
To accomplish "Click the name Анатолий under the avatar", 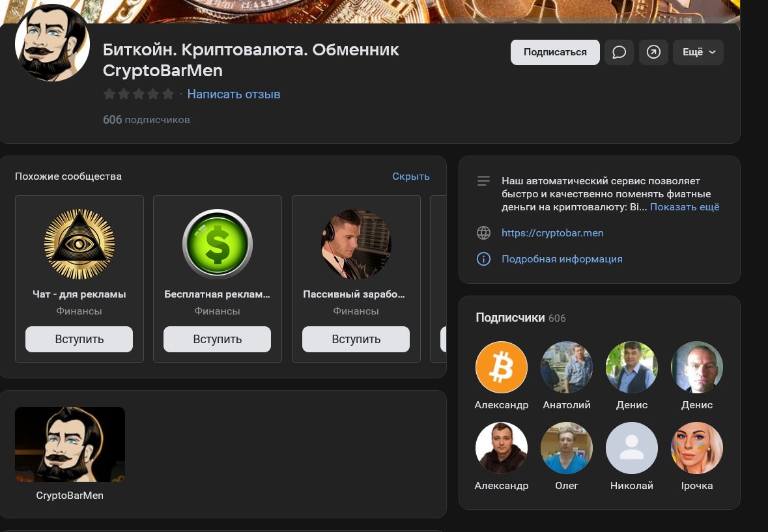I will point(567,405).
